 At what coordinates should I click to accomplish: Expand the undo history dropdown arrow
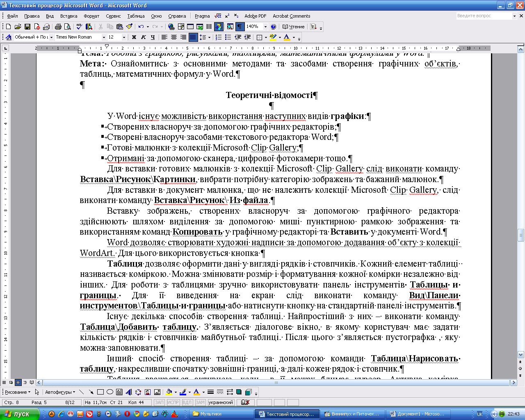pyautogui.click(x=148, y=27)
